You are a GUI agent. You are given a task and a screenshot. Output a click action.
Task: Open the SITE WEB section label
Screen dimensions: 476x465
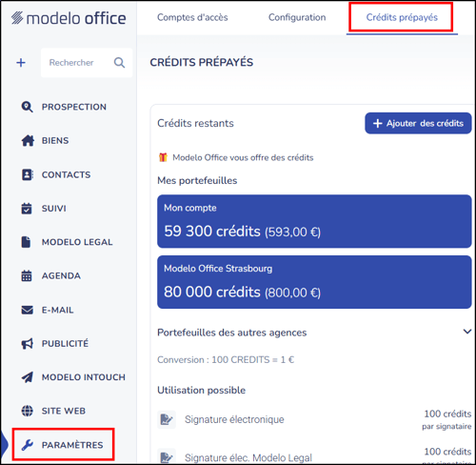pos(64,411)
